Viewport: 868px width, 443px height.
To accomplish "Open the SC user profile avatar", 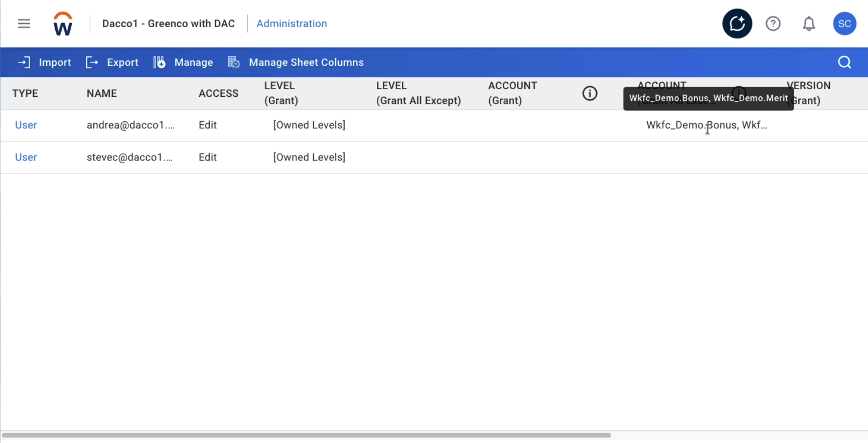I will [844, 24].
